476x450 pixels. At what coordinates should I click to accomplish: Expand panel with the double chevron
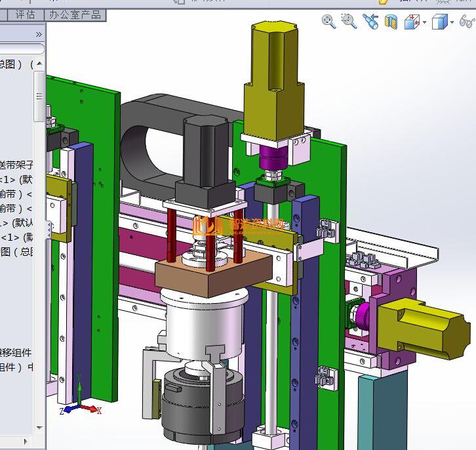tap(39, 33)
